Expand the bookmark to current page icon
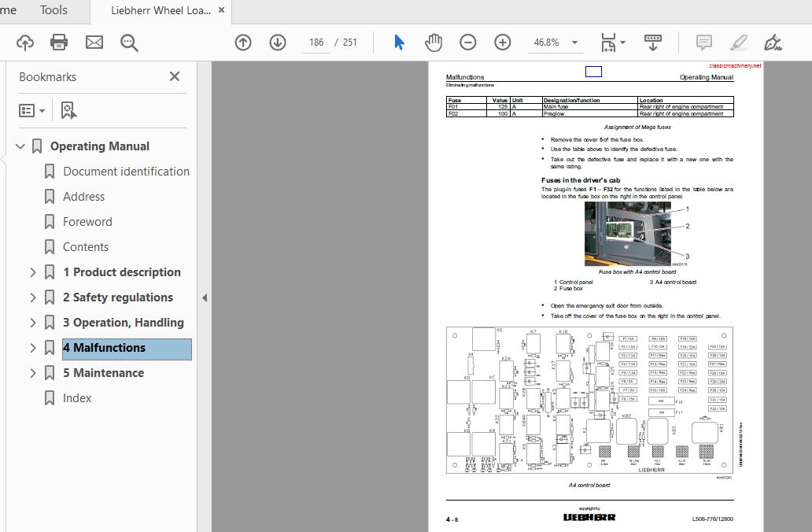 pos(68,110)
